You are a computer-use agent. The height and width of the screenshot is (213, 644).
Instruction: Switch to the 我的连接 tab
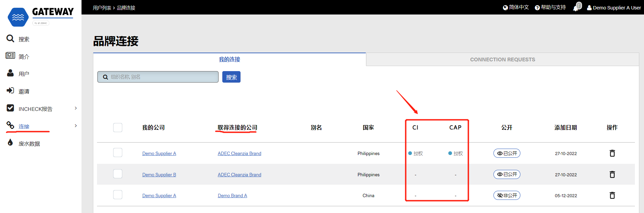229,60
